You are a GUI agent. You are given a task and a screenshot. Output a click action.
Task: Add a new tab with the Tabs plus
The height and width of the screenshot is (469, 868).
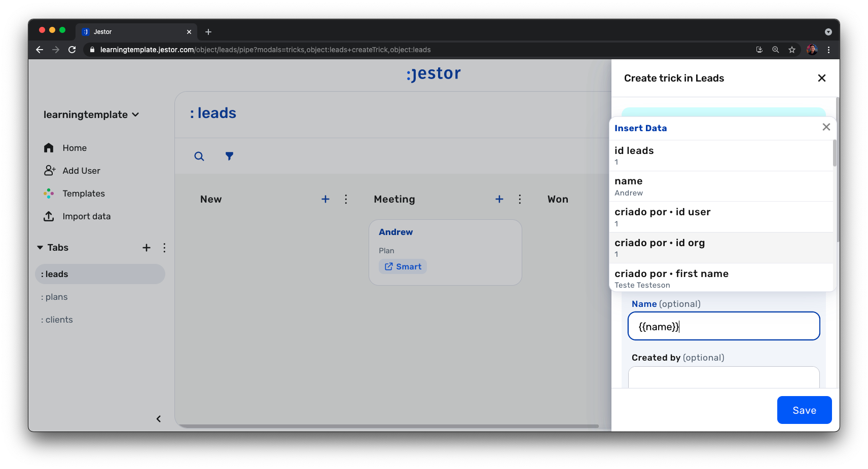pyautogui.click(x=147, y=248)
